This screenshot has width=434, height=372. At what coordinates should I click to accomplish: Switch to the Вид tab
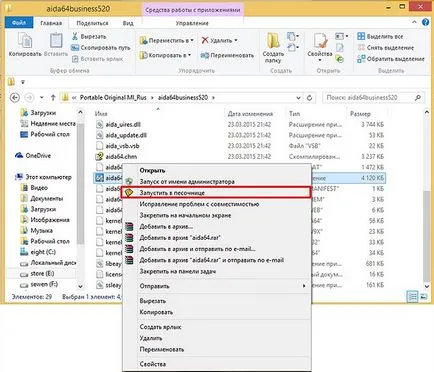pos(128,23)
